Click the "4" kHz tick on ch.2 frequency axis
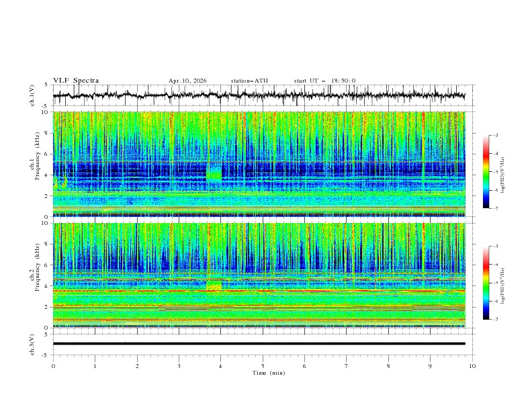The image size is (532, 411). click(x=47, y=286)
